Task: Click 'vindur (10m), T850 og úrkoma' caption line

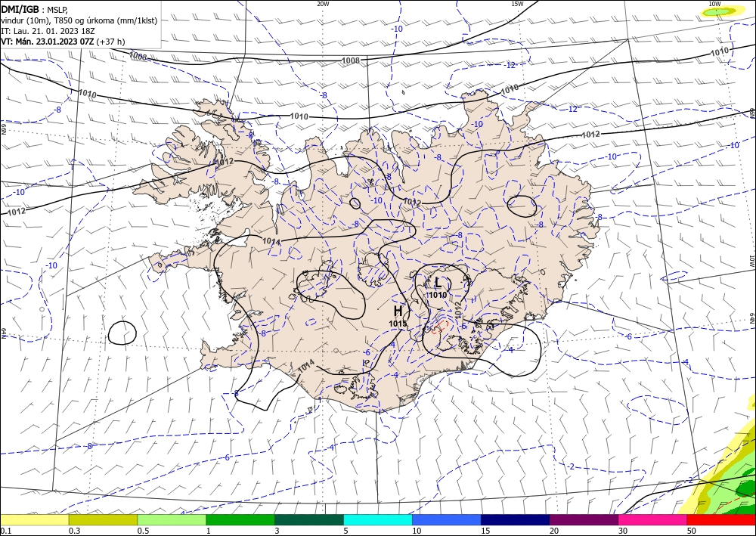Action: tap(79, 20)
